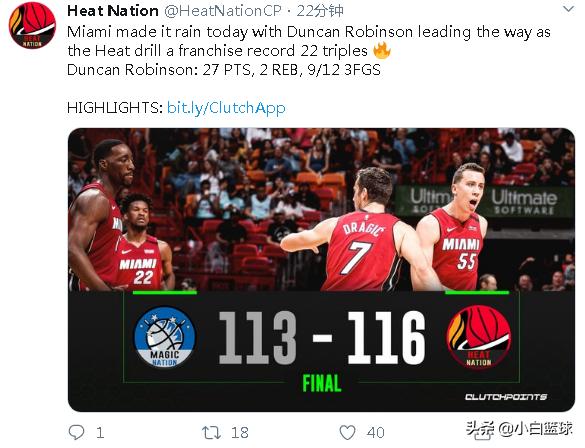The height and width of the screenshot is (448, 585).
Task: Click the ClutchPoints watermark logo
Action: pyautogui.click(x=506, y=397)
